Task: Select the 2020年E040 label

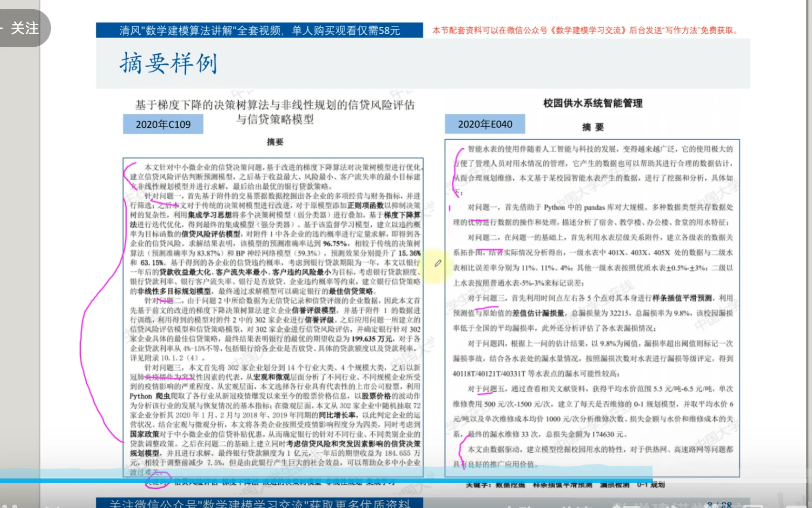Action: [x=485, y=124]
